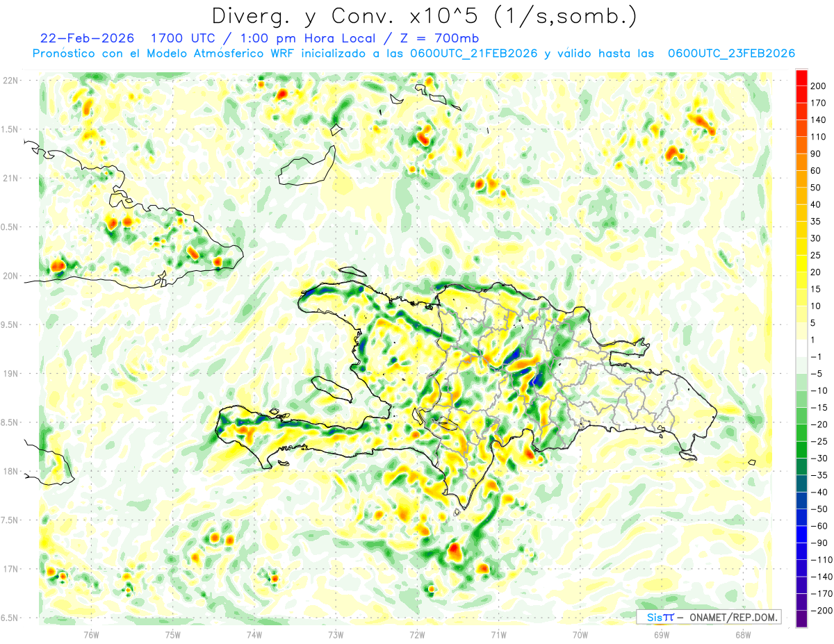Select the orange swatch between 60 and 90
Screen dimensions: 834x644
(x=802, y=163)
